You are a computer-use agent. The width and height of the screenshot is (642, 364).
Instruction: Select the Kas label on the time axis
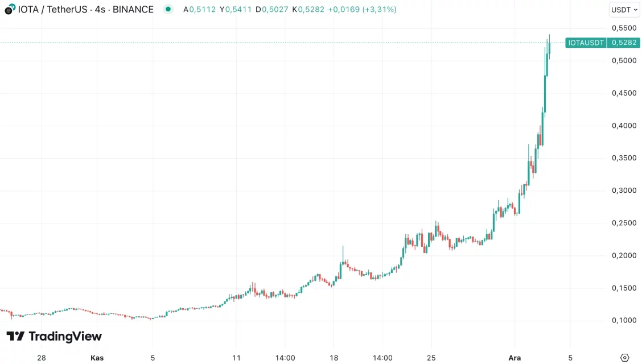click(97, 358)
